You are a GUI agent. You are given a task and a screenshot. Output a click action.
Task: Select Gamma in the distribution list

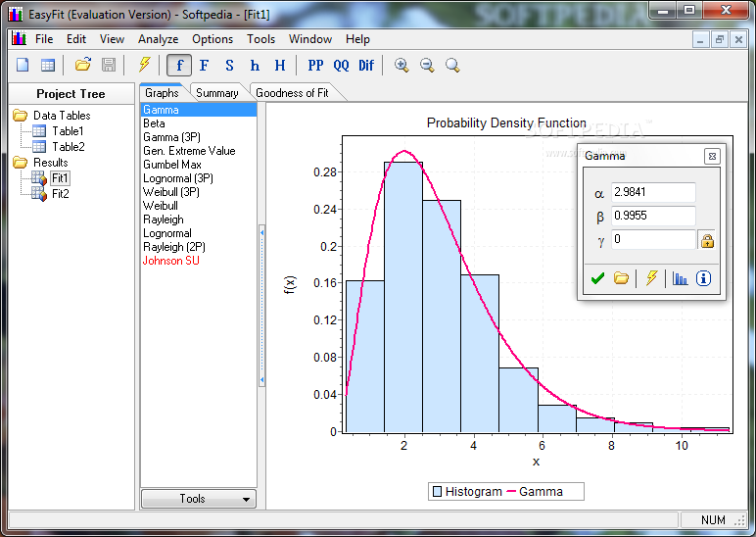[199, 110]
